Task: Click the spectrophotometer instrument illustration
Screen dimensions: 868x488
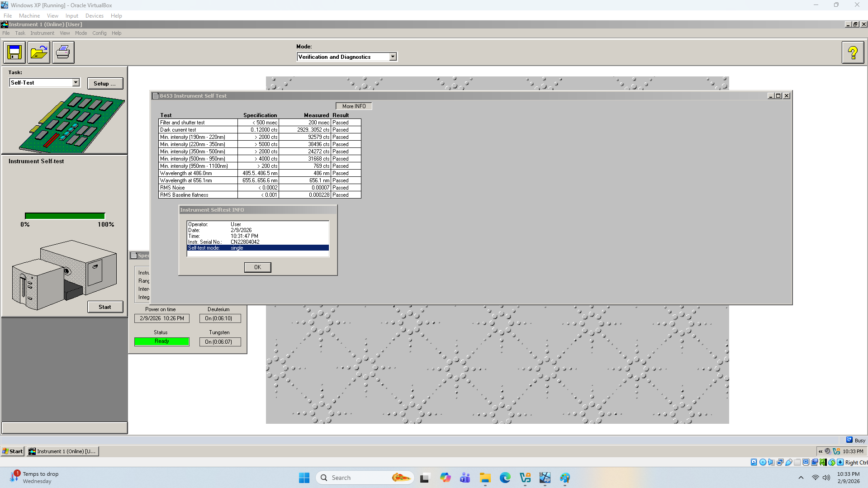Action: click(x=64, y=275)
